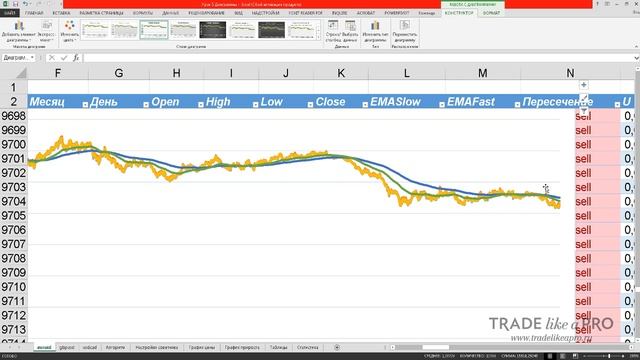Click the Excel application icon

point(5,4)
